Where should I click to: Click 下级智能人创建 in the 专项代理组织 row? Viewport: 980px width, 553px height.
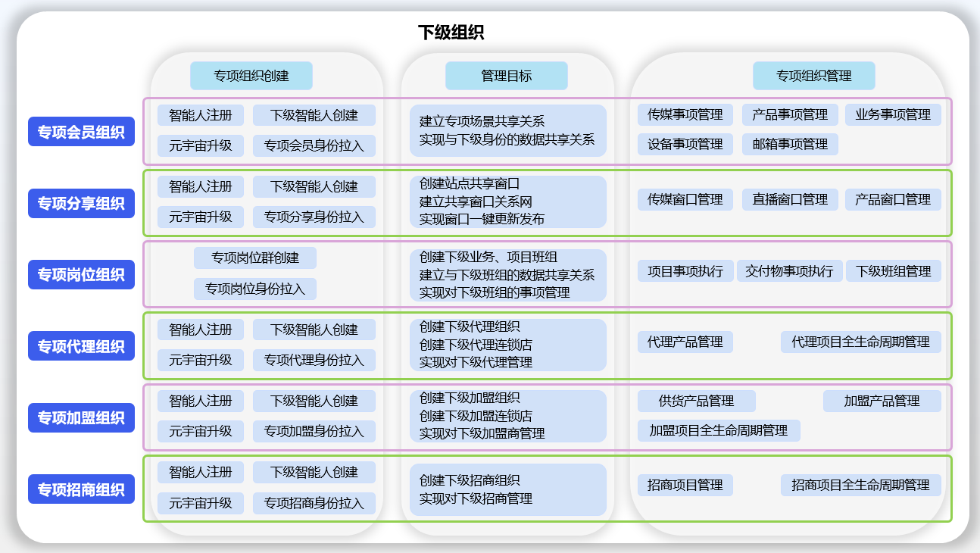coord(314,330)
